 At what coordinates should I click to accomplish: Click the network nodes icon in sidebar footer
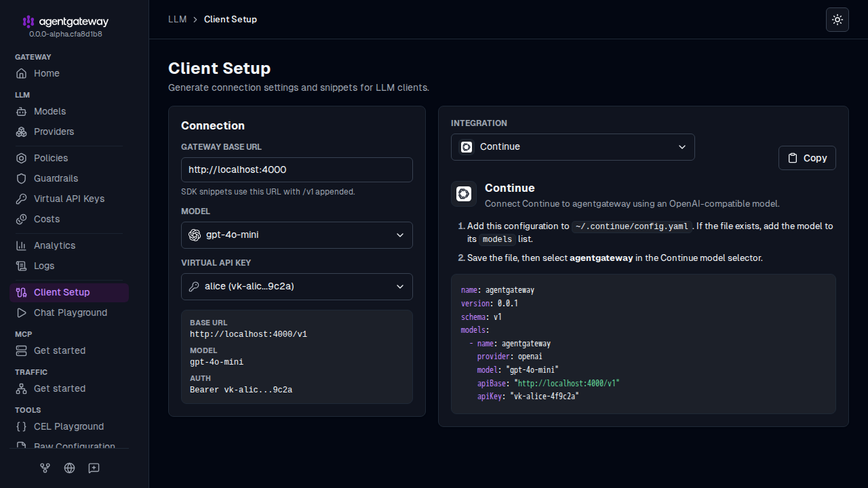[x=45, y=468]
